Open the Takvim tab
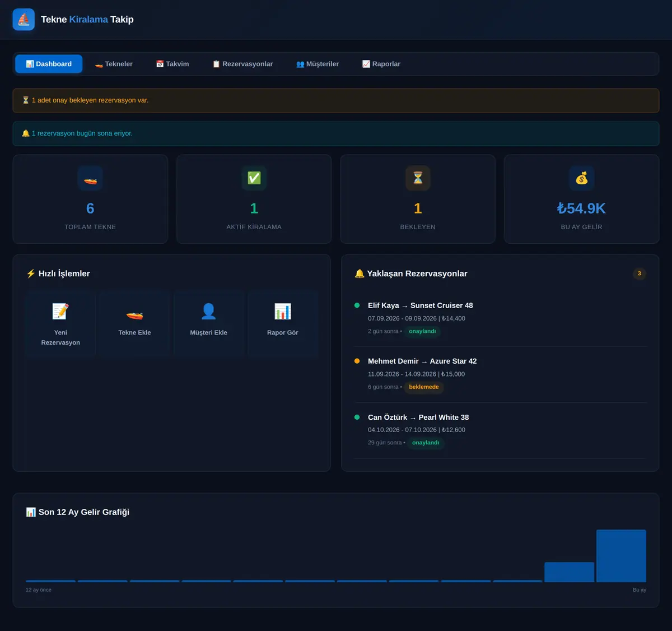 (172, 64)
